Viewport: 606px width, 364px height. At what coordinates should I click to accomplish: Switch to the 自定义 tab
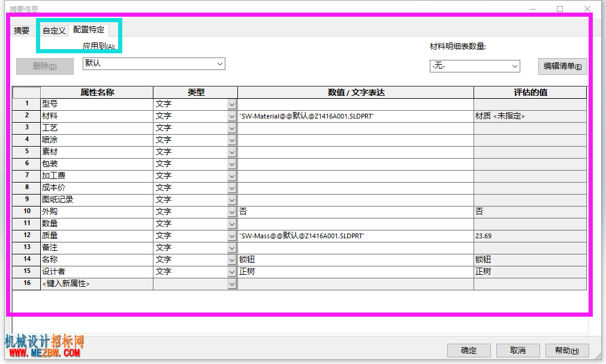point(54,31)
